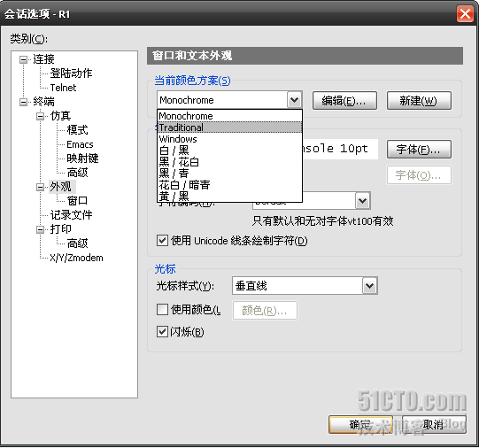Close the 会话选项 dialog
Image resolution: width=479 pixels, height=448 pixels.
[465, 14]
